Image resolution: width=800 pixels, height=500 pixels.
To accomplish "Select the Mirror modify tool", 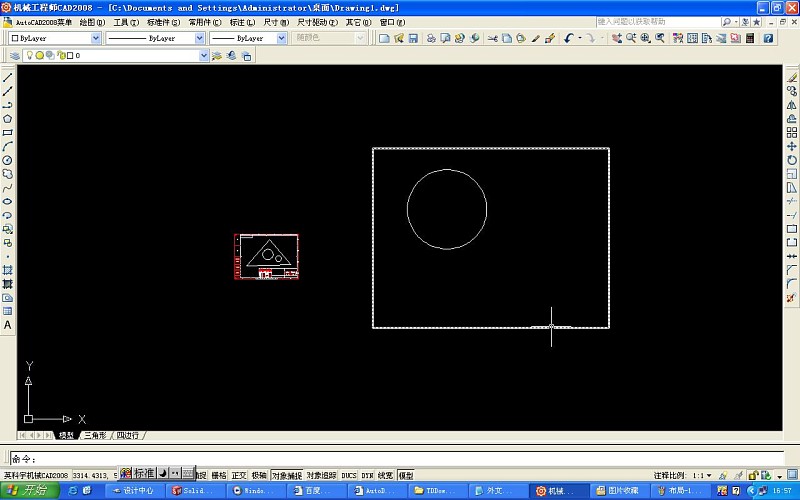I will pyautogui.click(x=791, y=105).
